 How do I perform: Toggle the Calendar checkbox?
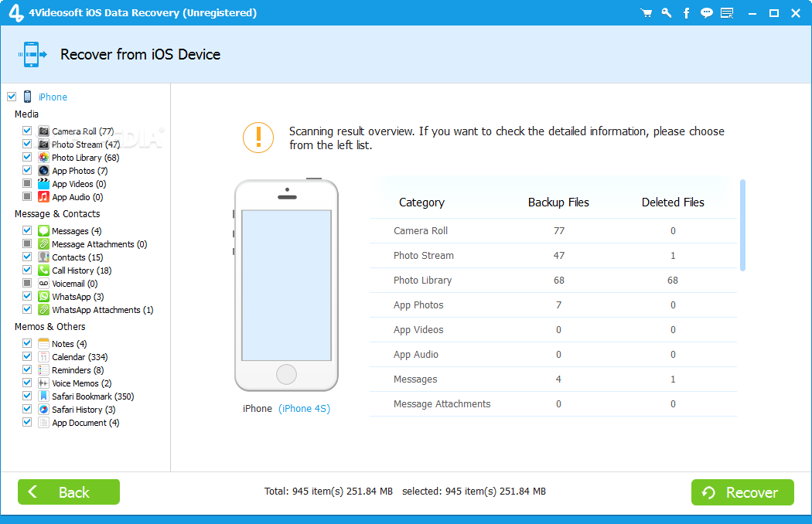coord(27,356)
